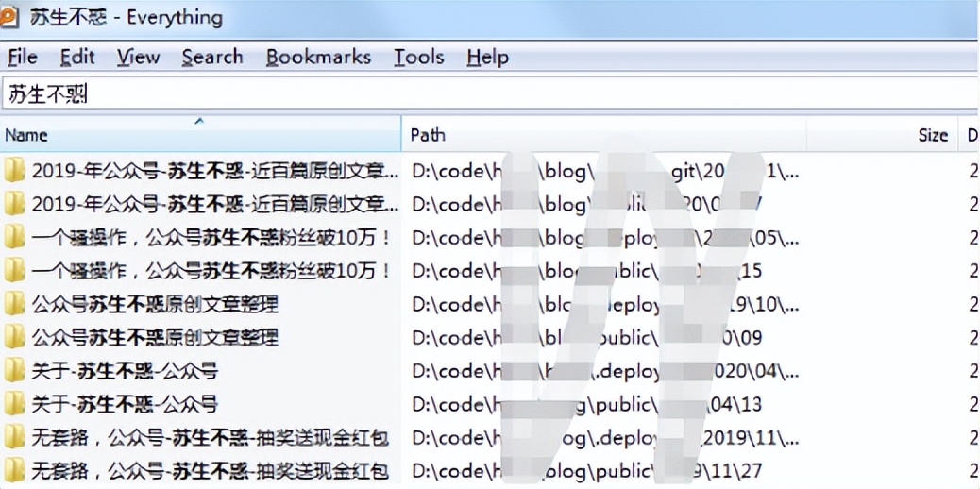The image size is (980, 489).
Task: Select folder icon of 公众号苏生不惑原创文章整理 row ending \09
Action: pos(14,338)
